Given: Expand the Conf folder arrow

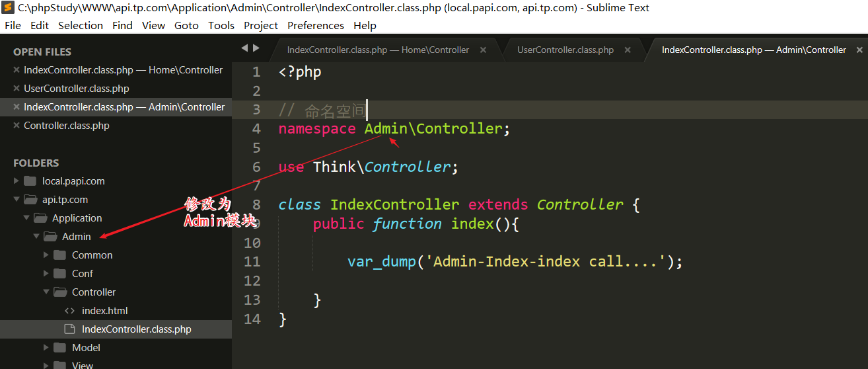Looking at the screenshot, I should (46, 274).
